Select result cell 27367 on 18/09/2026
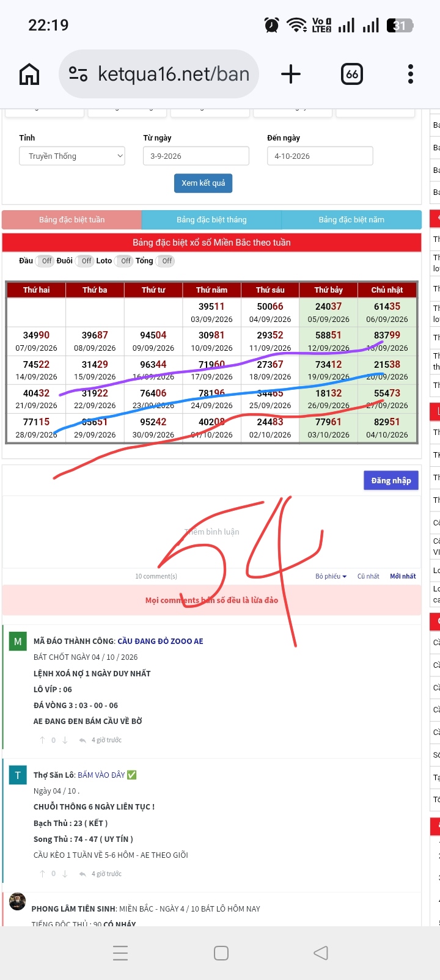Image resolution: width=440 pixels, height=980 pixels. (270, 370)
